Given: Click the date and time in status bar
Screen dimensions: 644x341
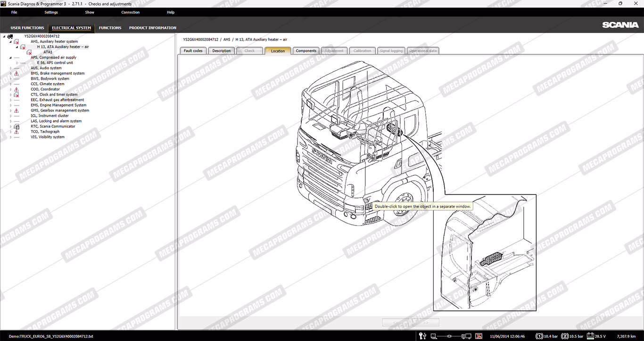Looking at the screenshot, I should point(507,336).
